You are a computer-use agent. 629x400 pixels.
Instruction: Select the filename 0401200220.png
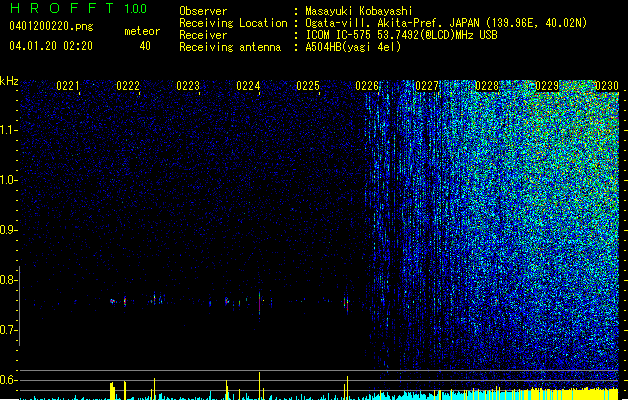tap(51, 26)
